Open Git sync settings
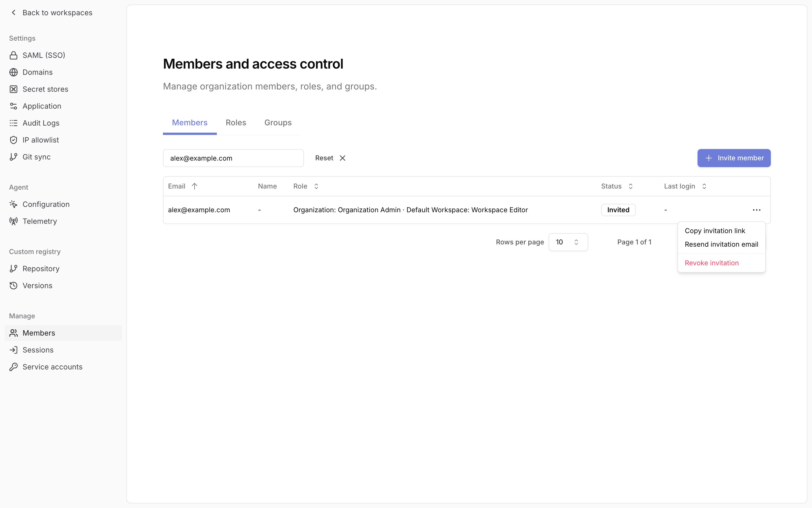Viewport: 812px width, 508px height. [x=63, y=157]
